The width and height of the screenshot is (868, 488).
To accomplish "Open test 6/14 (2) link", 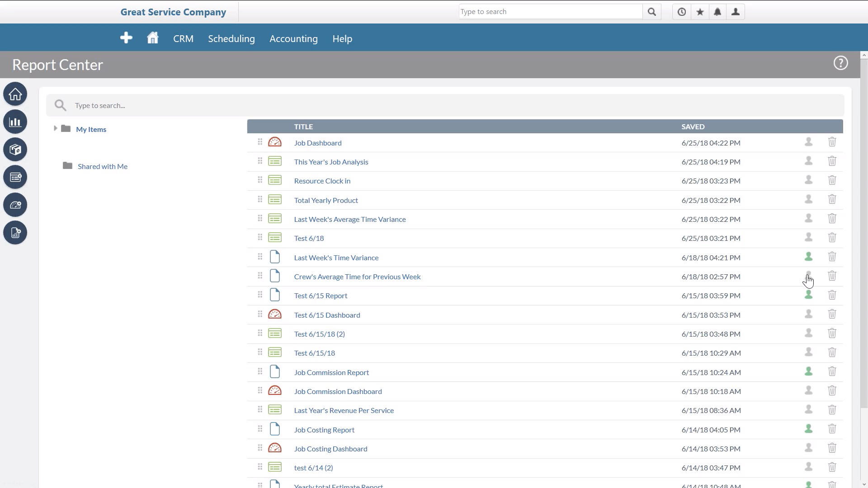I will 313,468.
